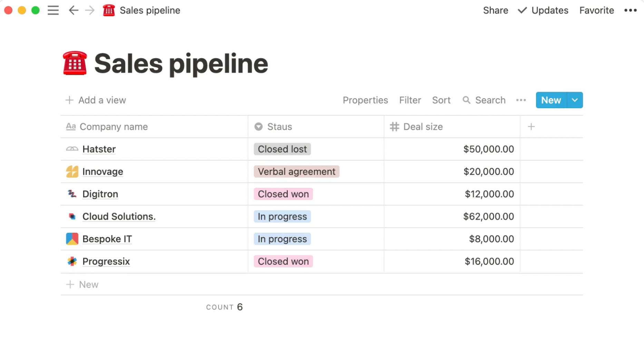
Task: Open the Properties panel
Action: pos(365,100)
